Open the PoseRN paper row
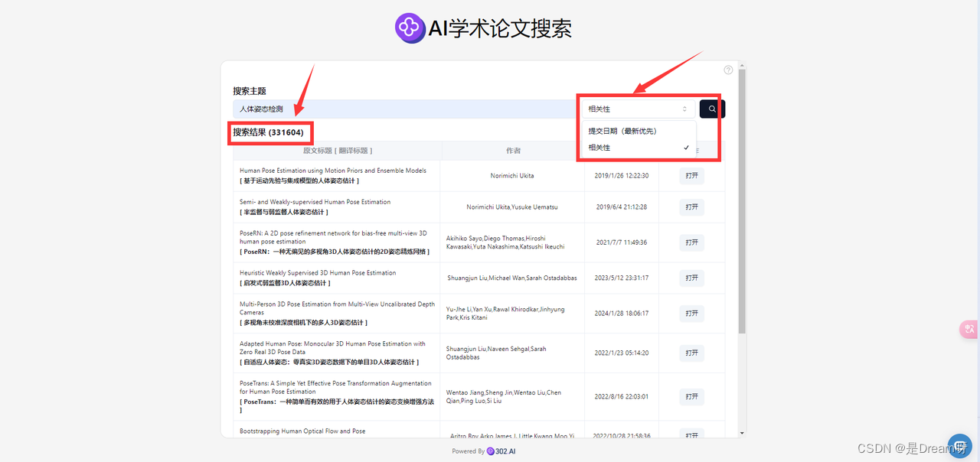This screenshot has height=462, width=980. [691, 242]
